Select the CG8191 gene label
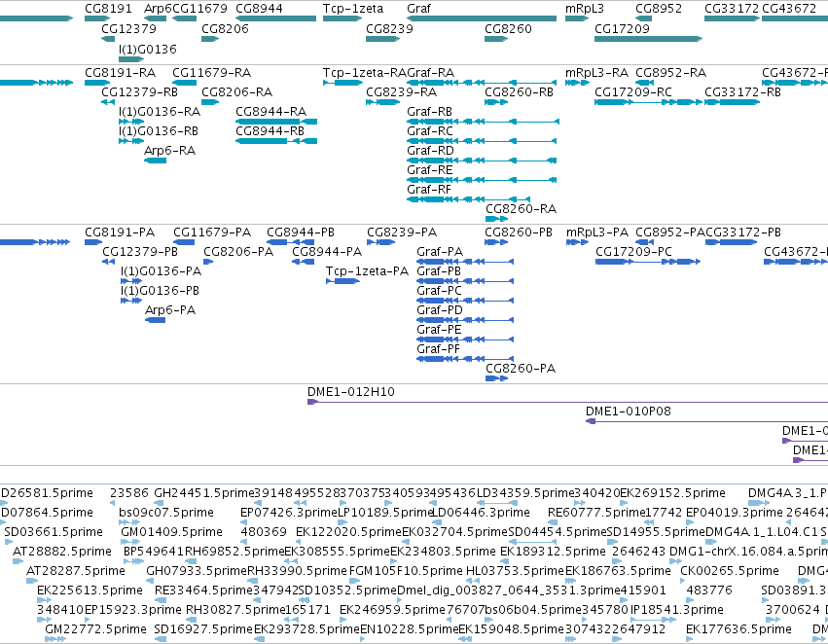The width and height of the screenshot is (828, 644). tap(108, 9)
